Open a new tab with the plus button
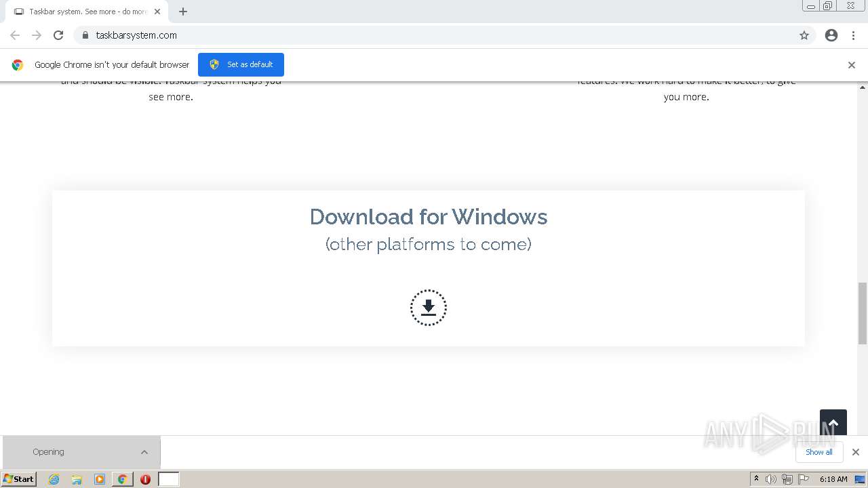 pos(183,12)
